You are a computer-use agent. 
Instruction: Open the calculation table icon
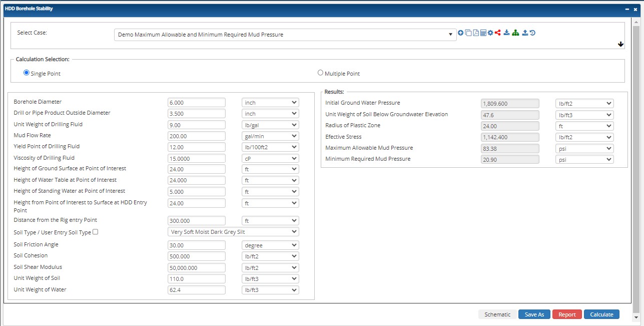click(483, 33)
